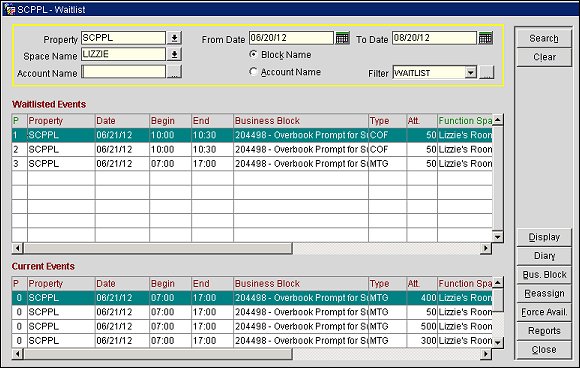
Task: Select current event with 300 attendees
Action: [x=252, y=341]
